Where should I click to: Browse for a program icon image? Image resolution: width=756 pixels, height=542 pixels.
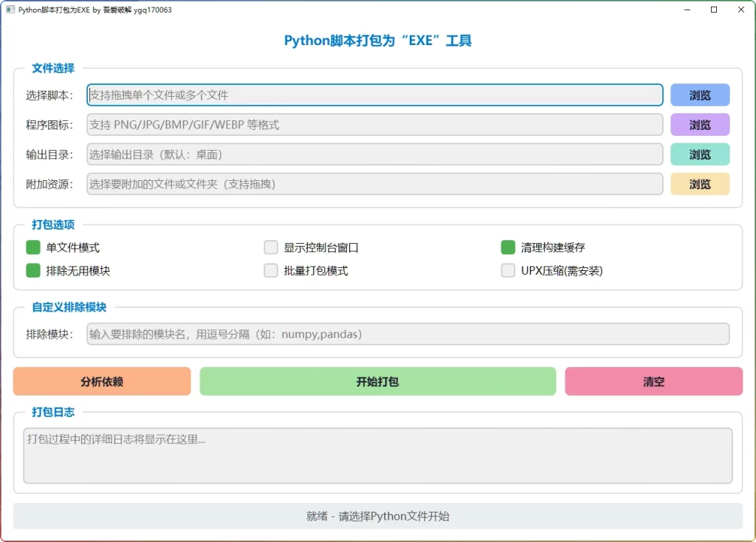tap(699, 124)
